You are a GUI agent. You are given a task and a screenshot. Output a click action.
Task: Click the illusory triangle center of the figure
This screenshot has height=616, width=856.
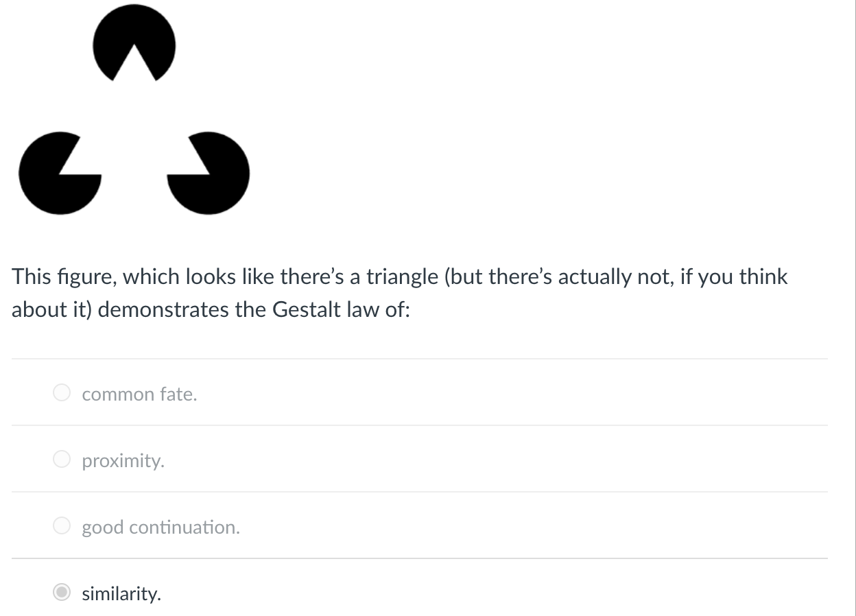click(x=134, y=130)
